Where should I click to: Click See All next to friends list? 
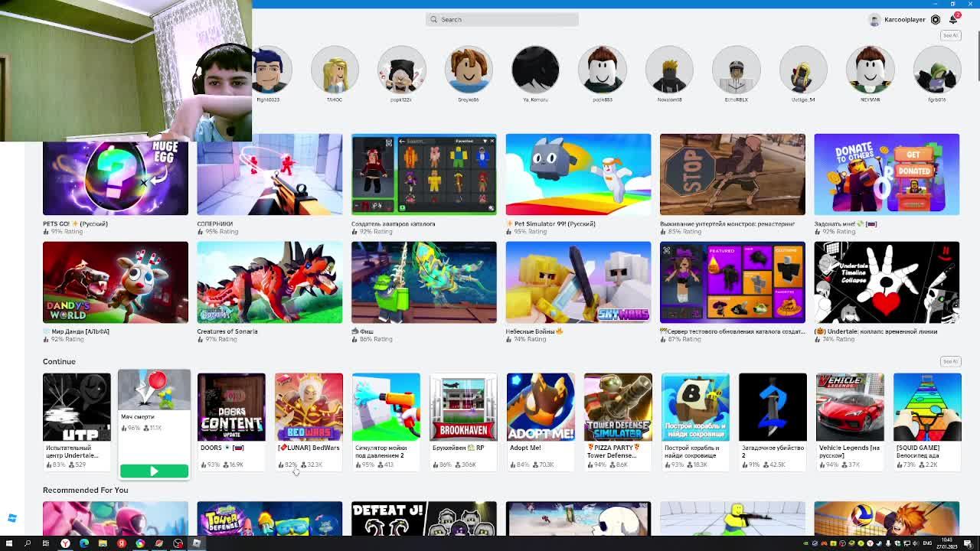[x=950, y=35]
